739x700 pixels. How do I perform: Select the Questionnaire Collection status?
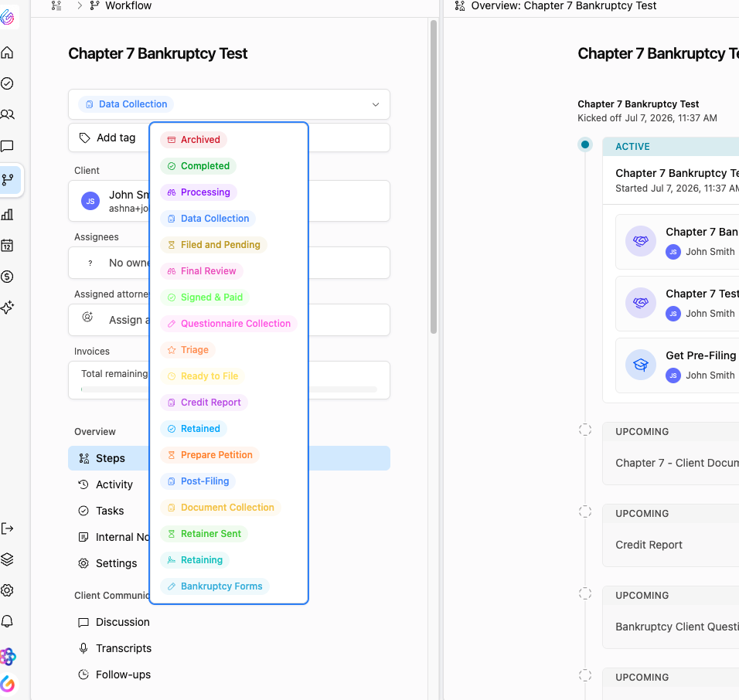click(x=229, y=324)
